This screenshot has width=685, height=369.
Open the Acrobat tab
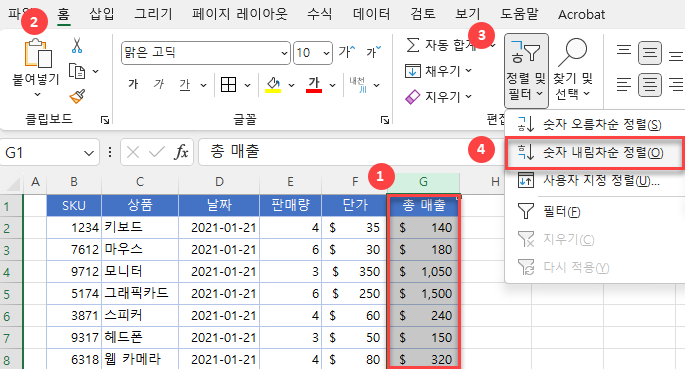tap(581, 14)
